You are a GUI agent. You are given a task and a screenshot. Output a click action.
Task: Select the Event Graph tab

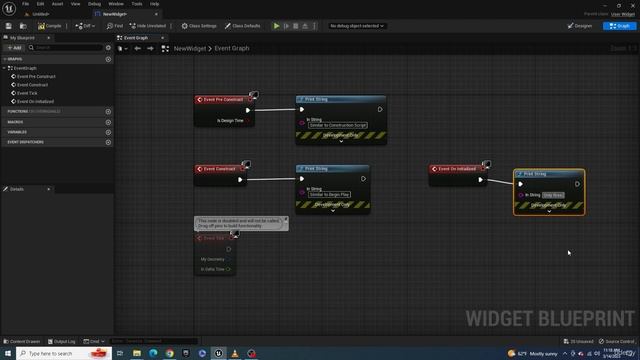[x=136, y=38]
